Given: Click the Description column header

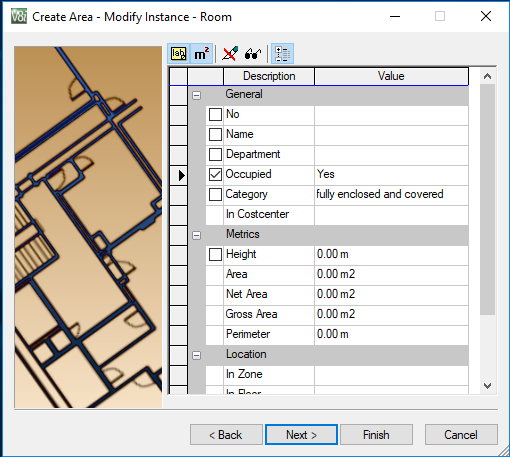Looking at the screenshot, I should (x=269, y=76).
